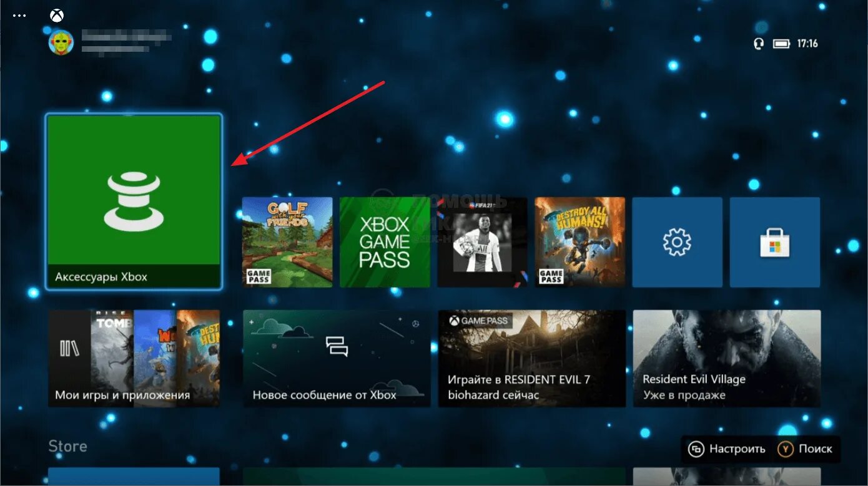
Task: Launch the FIFA 21 game tile
Action: 482,242
